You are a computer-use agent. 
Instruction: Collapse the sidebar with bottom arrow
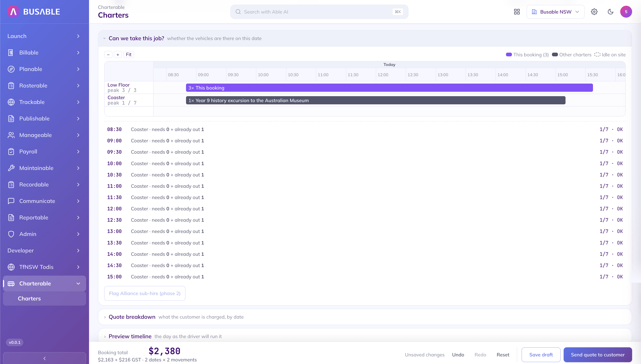click(44, 358)
